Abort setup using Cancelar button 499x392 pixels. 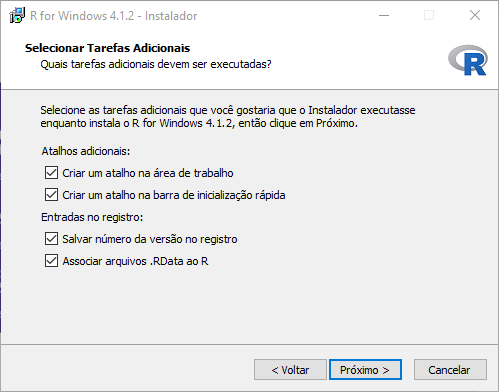coord(450,370)
